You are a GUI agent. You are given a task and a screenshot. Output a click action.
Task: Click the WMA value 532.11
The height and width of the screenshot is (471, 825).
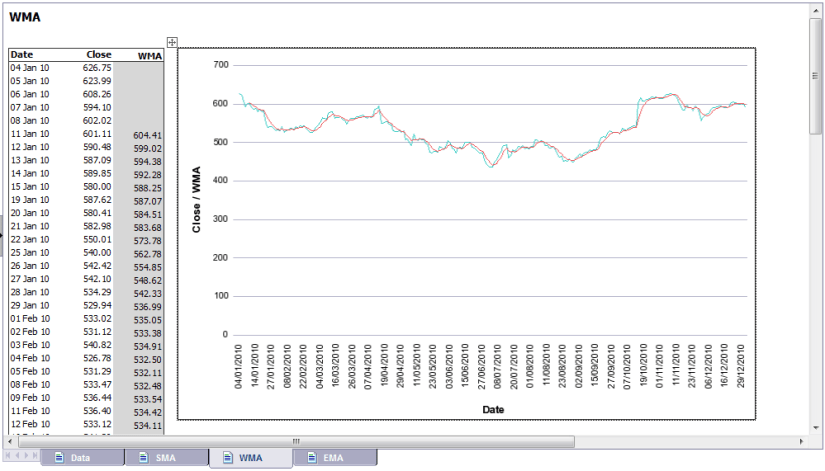tap(147, 373)
